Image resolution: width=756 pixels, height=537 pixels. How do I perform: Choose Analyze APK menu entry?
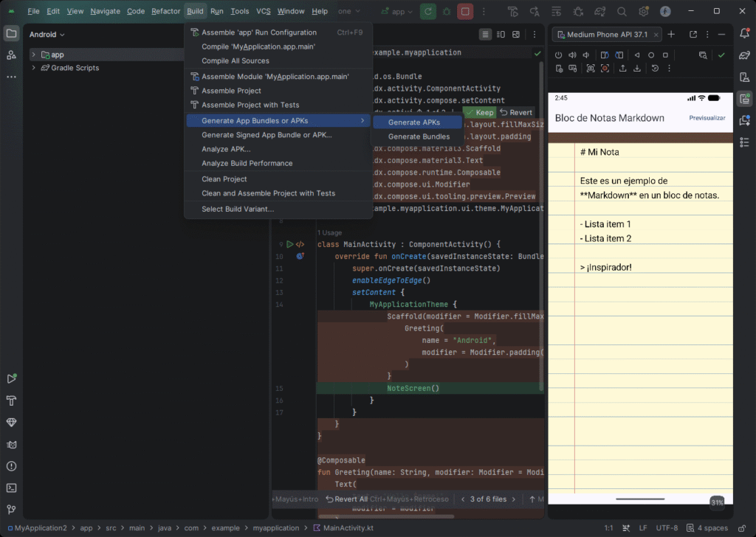click(278, 149)
